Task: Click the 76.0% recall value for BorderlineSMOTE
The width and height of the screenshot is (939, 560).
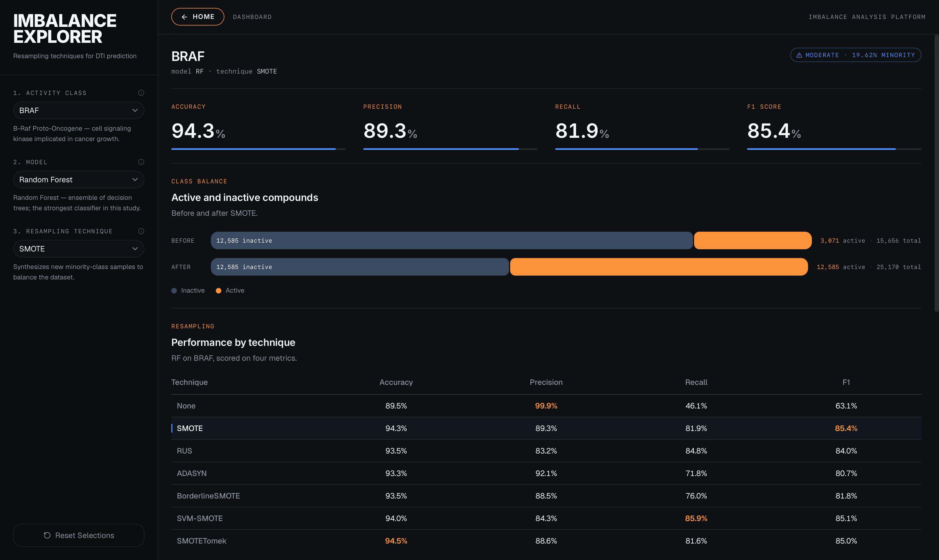Action: [696, 496]
